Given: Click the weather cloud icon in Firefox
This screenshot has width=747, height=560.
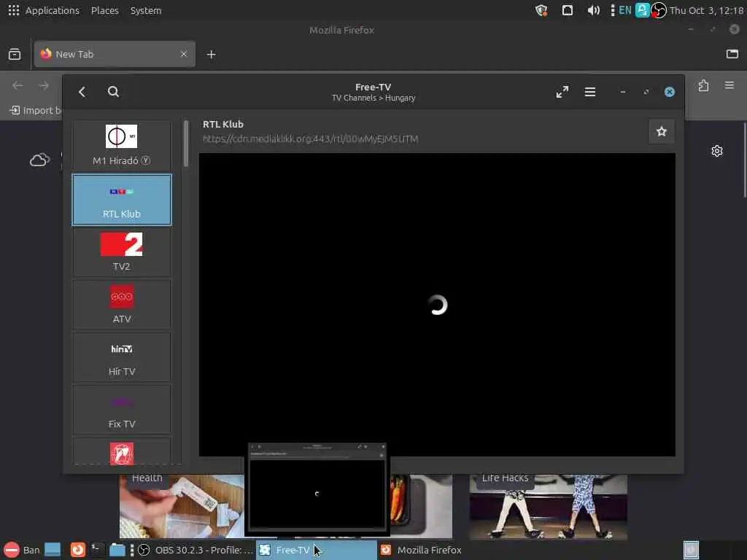Looking at the screenshot, I should [x=39, y=160].
